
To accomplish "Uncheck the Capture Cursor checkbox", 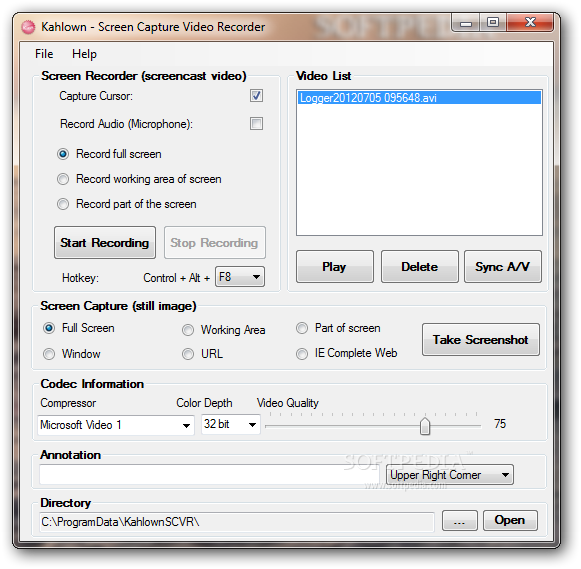I will pos(256,96).
